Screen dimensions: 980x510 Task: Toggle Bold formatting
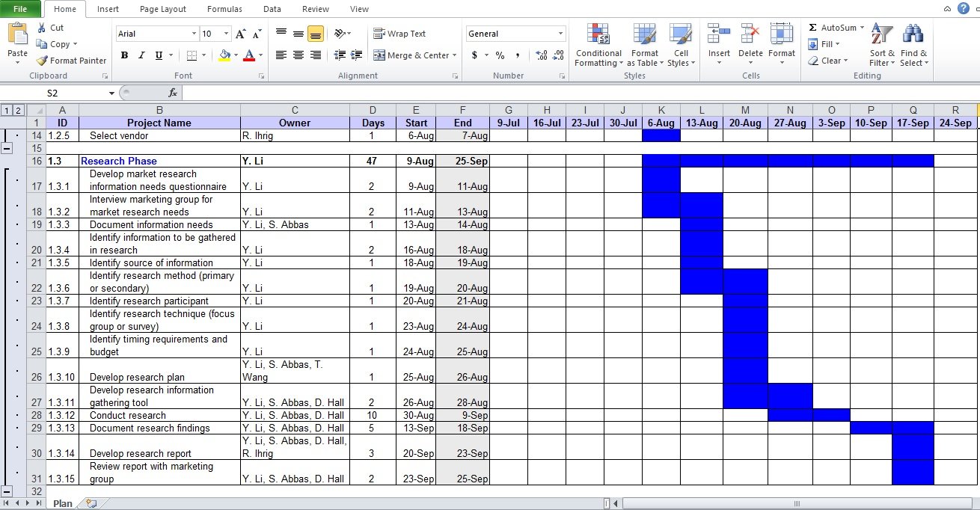click(x=124, y=55)
